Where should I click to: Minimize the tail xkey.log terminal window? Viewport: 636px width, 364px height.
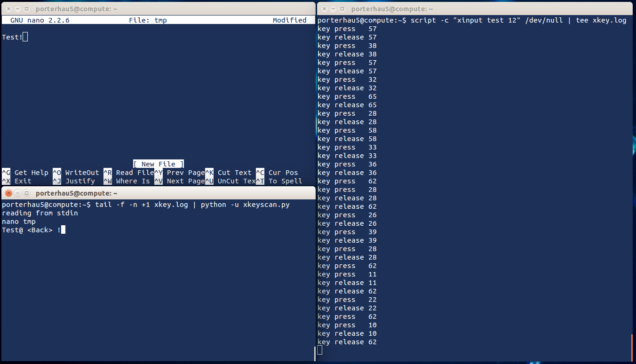(16, 193)
